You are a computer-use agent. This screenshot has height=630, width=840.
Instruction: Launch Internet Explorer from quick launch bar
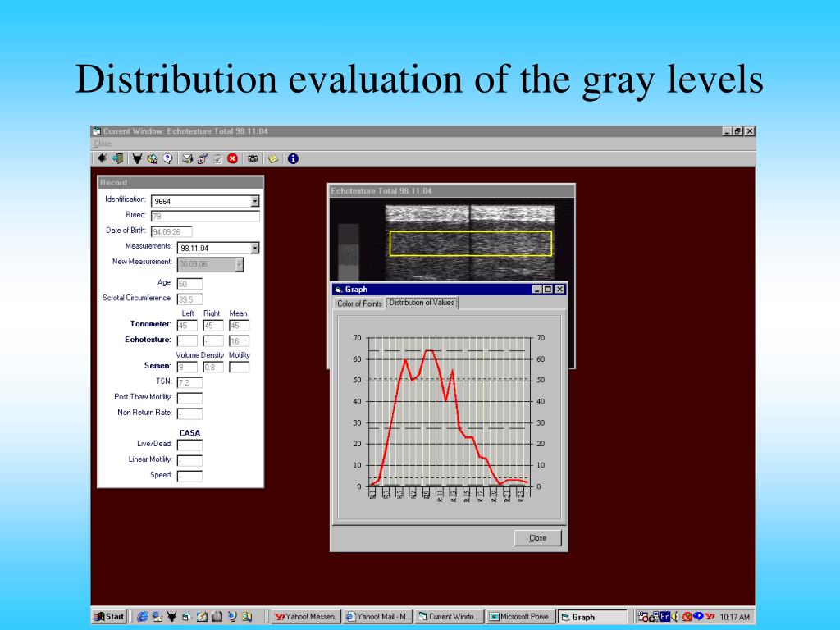[142, 617]
